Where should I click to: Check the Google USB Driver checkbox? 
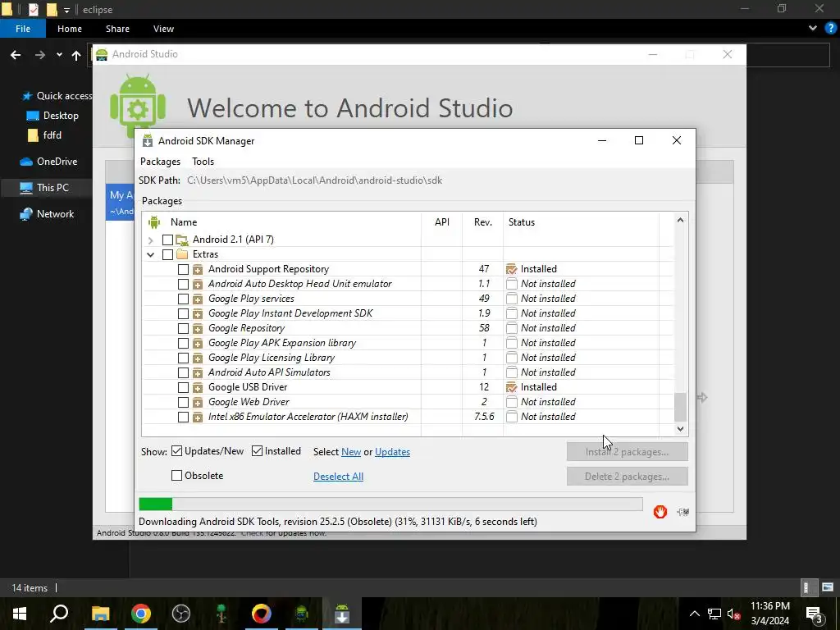(x=183, y=387)
